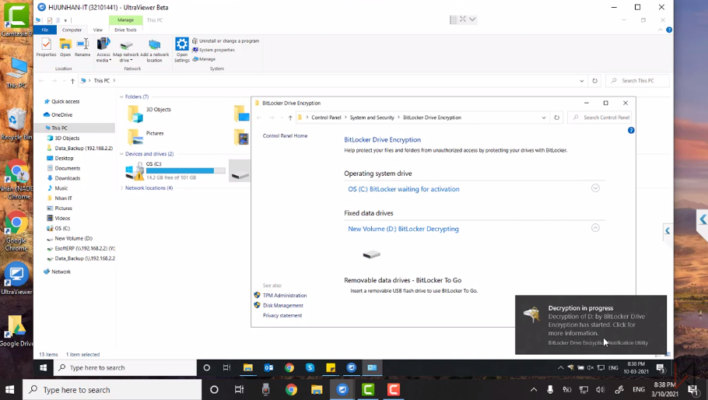Image resolution: width=708 pixels, height=400 pixels.
Task: Open the Access media dropdown
Action: [103, 50]
